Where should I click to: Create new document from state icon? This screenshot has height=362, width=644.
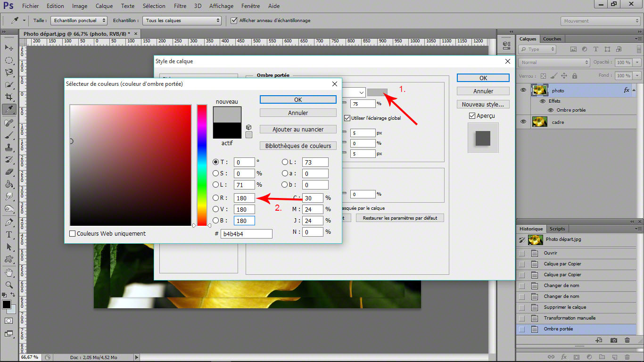pyautogui.click(x=599, y=340)
